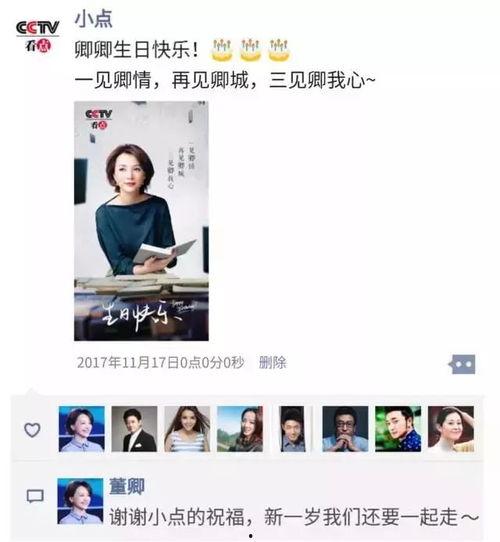This screenshot has width=500, height=542.
Task: Open the narrow liker avatar of young man
Action: coord(293,429)
